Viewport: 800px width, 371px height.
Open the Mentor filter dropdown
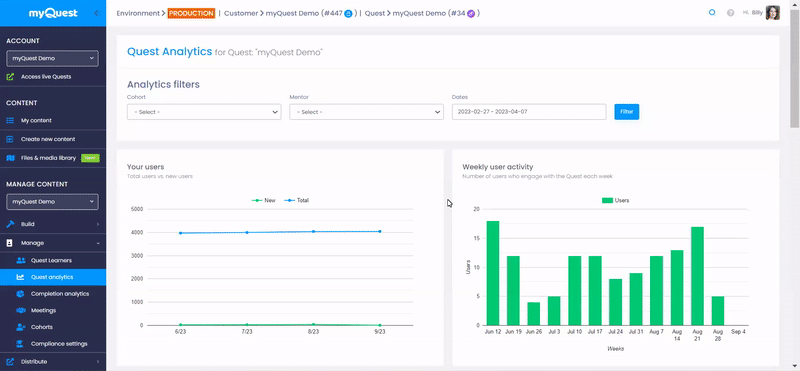[x=366, y=112]
